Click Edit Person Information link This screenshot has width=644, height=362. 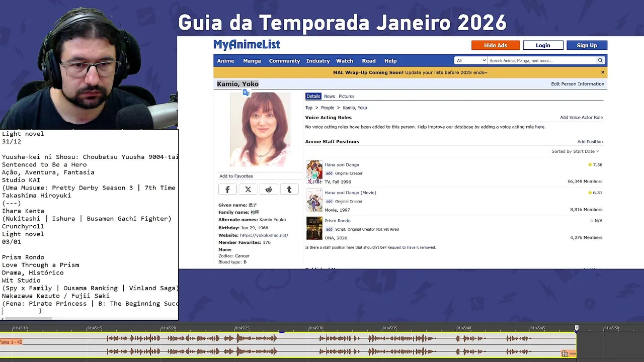pyautogui.click(x=578, y=84)
